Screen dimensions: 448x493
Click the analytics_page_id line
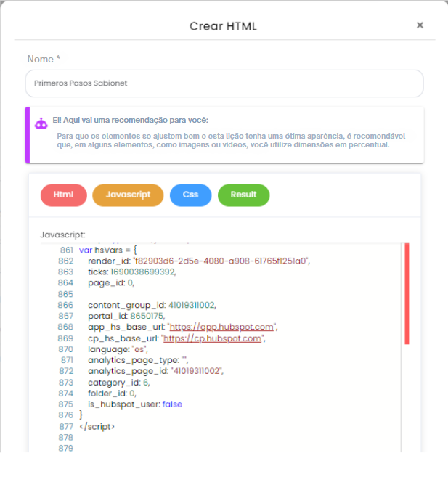[155, 371]
